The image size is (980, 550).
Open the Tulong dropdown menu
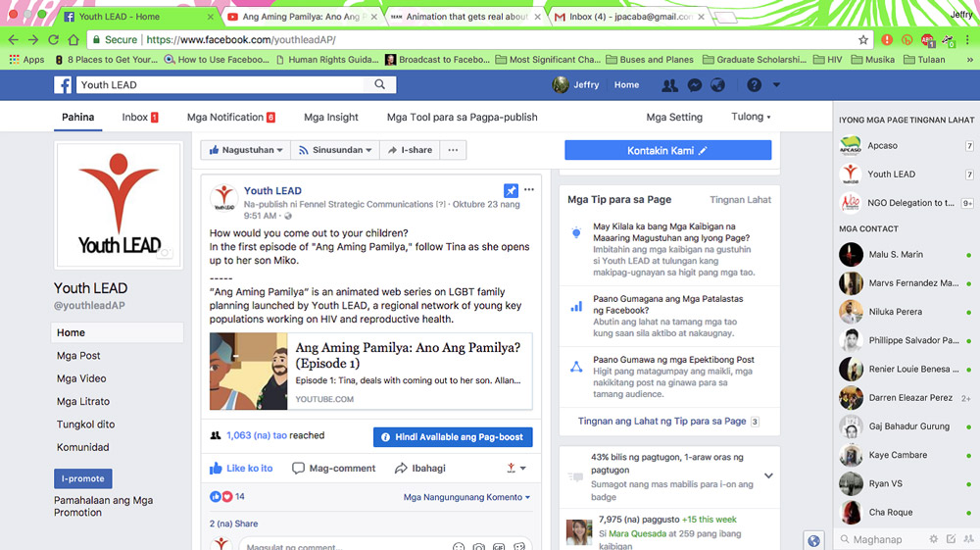751,117
